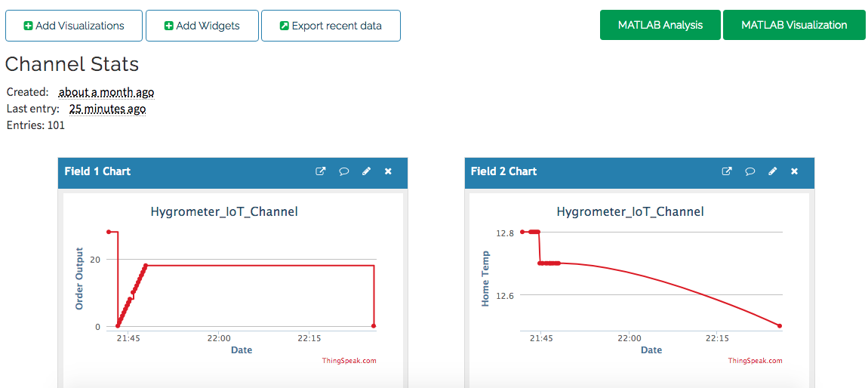Open MATLAB Analysis
Image resolution: width=868 pixels, height=388 pixels.
pos(660,25)
